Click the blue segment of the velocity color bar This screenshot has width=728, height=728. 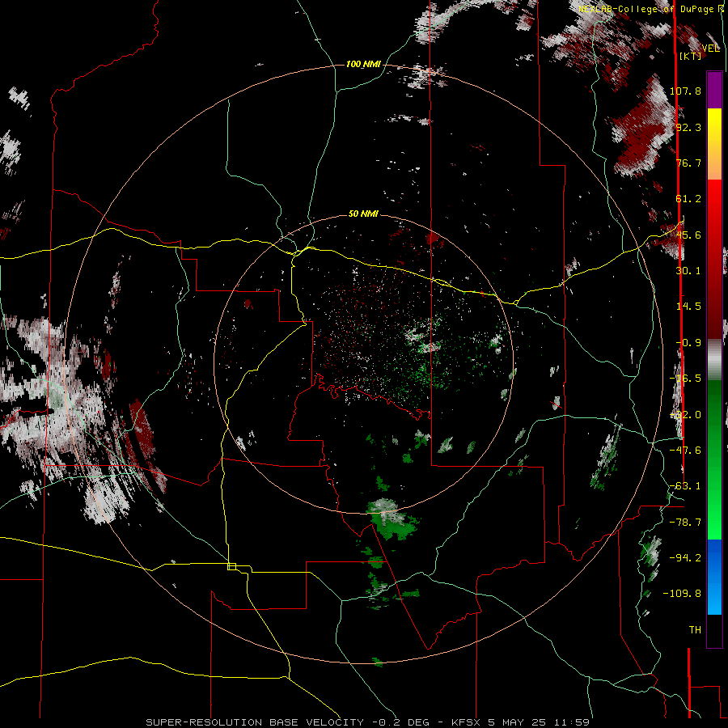pyautogui.click(x=714, y=577)
